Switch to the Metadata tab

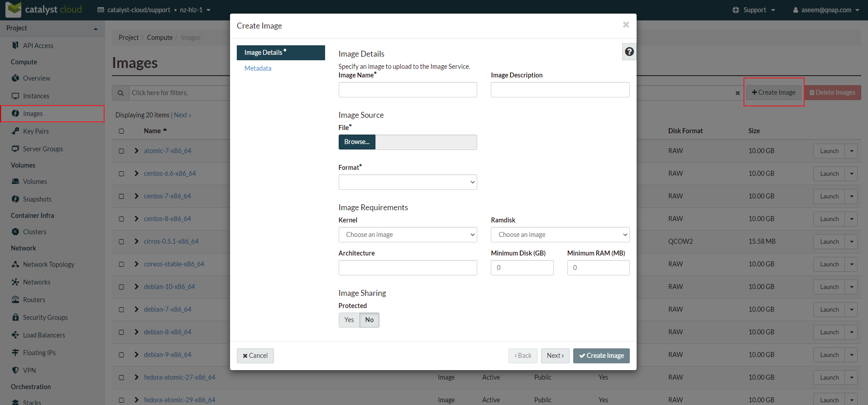tap(258, 68)
